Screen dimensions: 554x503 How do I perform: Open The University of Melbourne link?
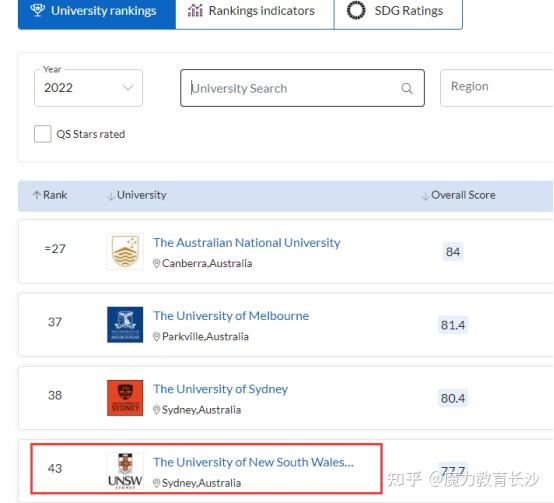231,316
